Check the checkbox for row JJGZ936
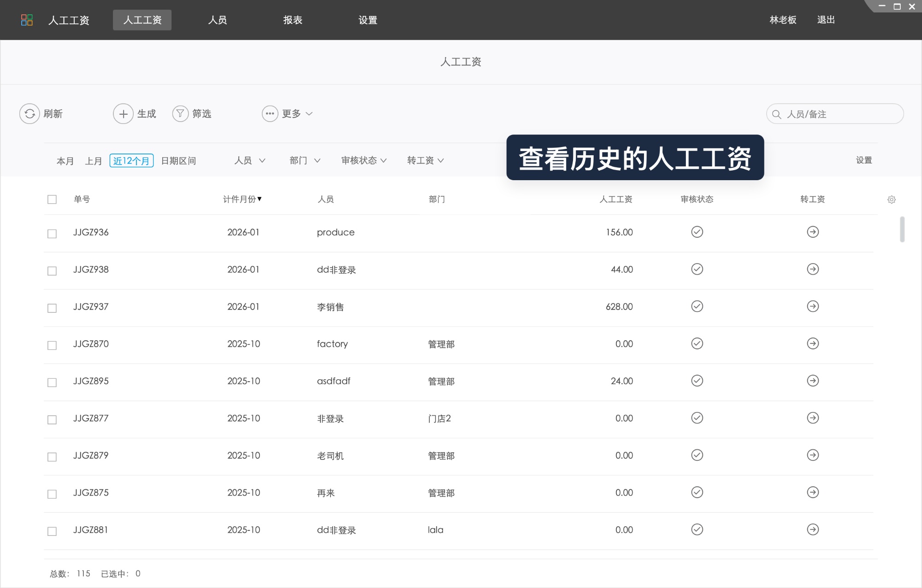 click(52, 233)
